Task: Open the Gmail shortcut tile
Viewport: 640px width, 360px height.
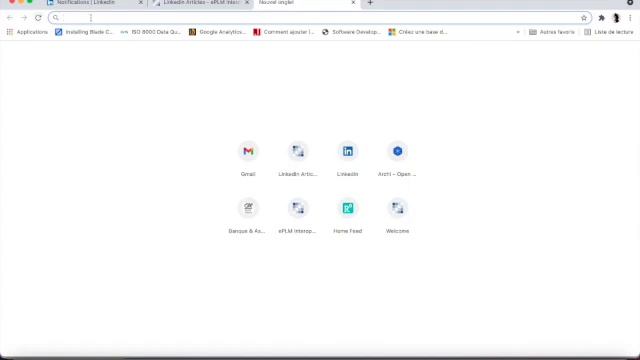Action: (x=248, y=159)
